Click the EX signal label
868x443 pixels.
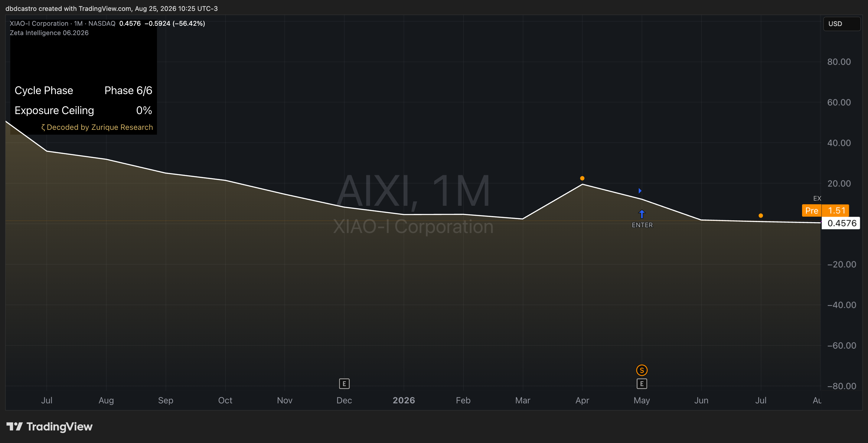[x=817, y=198]
